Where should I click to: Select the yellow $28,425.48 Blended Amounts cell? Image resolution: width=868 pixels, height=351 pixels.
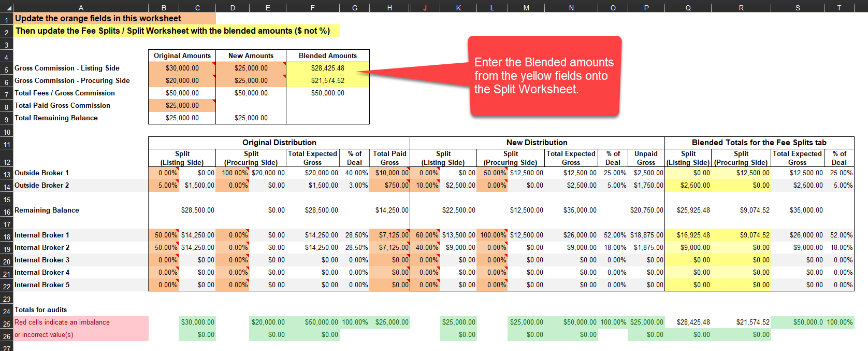[x=327, y=68]
